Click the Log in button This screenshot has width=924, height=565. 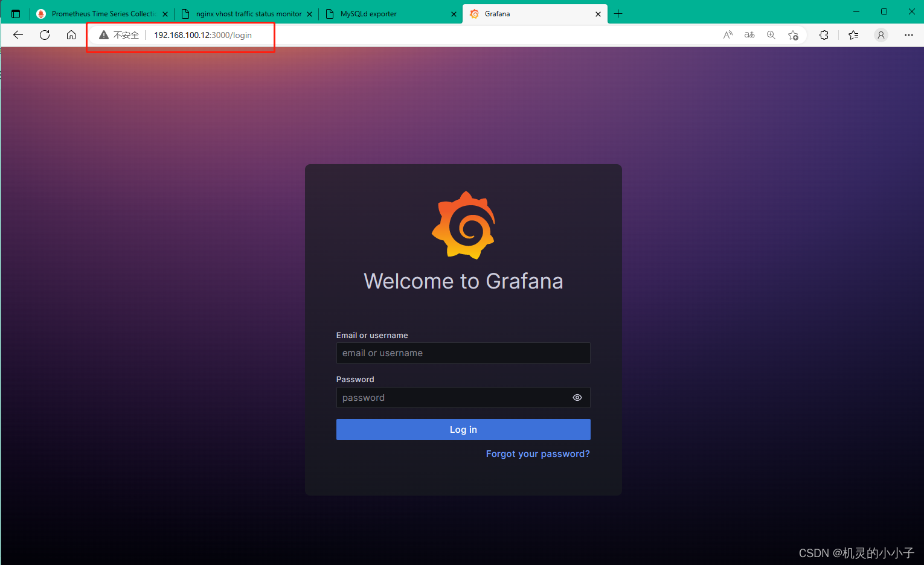(x=463, y=429)
